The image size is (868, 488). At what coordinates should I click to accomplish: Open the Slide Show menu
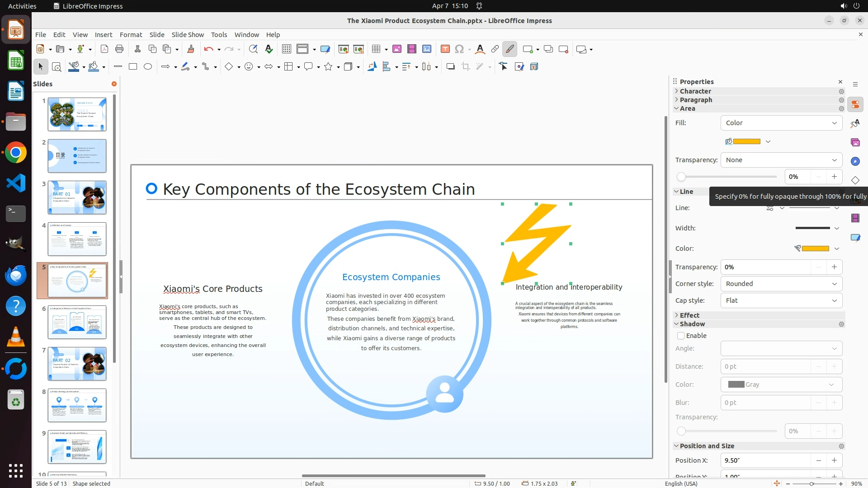[187, 35]
